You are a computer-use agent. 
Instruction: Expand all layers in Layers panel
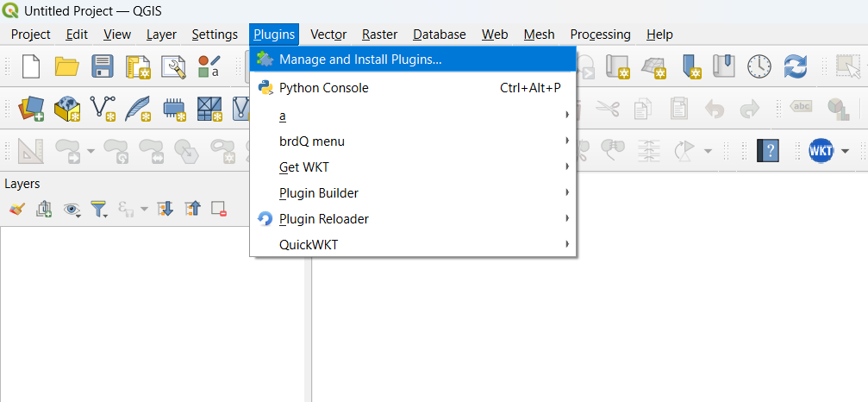click(x=165, y=209)
